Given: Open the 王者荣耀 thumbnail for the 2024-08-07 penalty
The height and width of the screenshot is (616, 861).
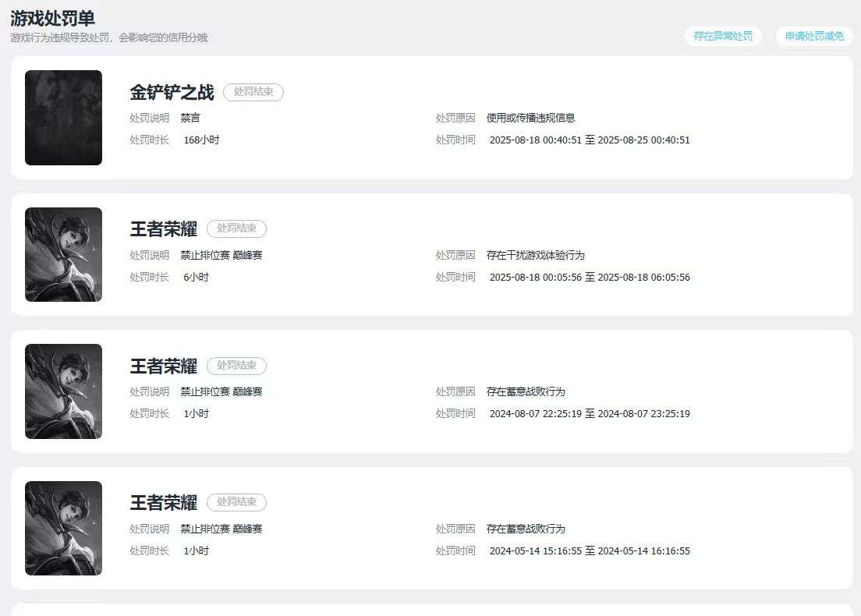Looking at the screenshot, I should click(64, 391).
